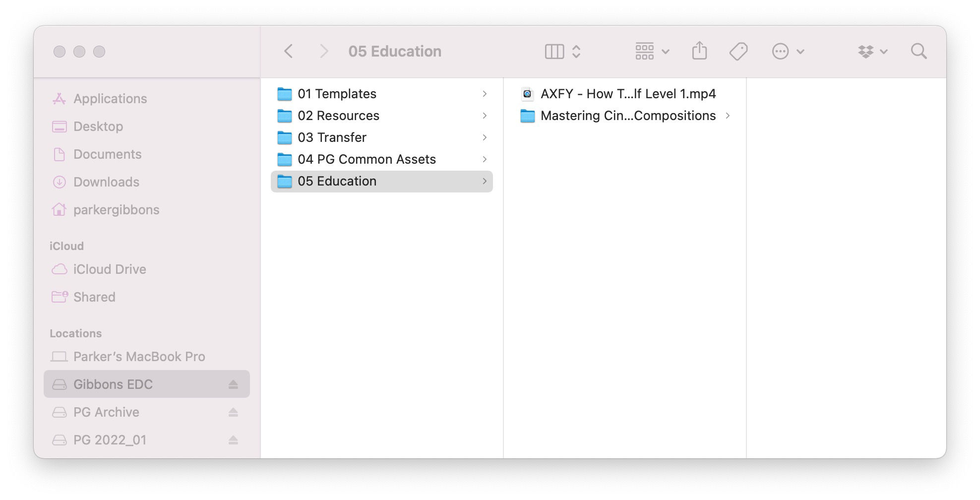The image size is (980, 500).
Task: Select AXFY - How T...lf Level 1.mp4 file
Action: [x=625, y=94]
